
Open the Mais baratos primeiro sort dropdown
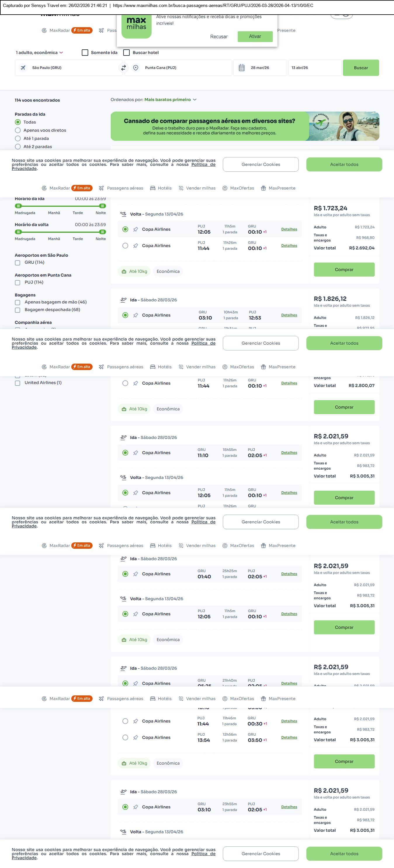coord(170,100)
